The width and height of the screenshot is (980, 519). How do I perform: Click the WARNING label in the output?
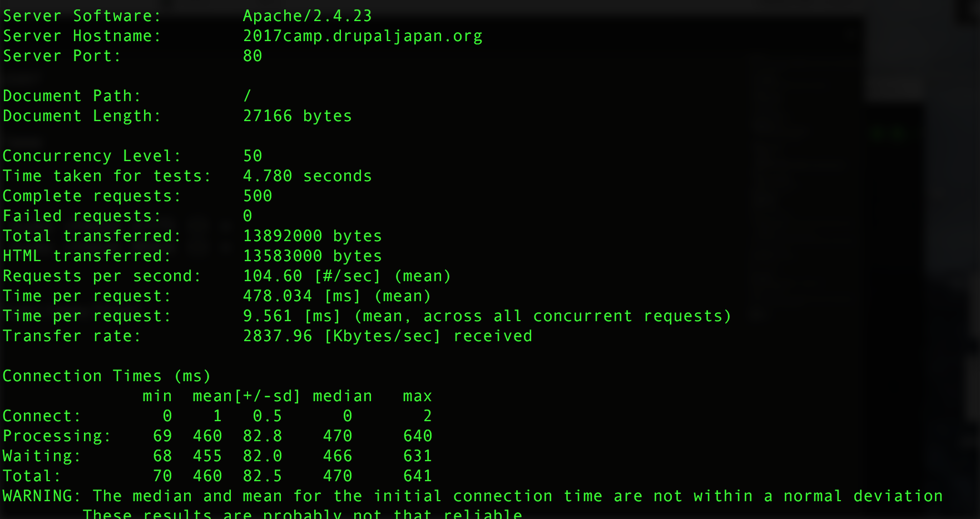(41, 496)
